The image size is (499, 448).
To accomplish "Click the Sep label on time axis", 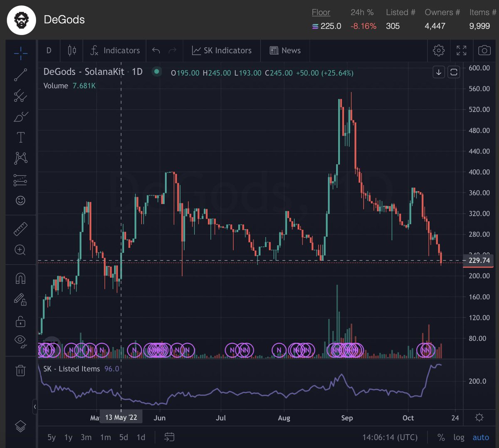I will (x=347, y=418).
